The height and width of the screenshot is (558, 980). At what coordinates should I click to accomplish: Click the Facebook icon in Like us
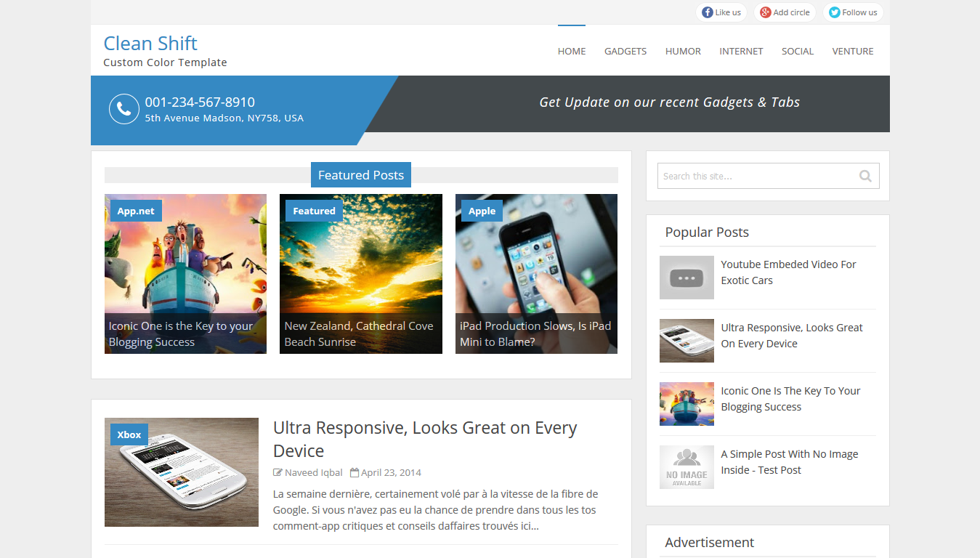coord(707,12)
